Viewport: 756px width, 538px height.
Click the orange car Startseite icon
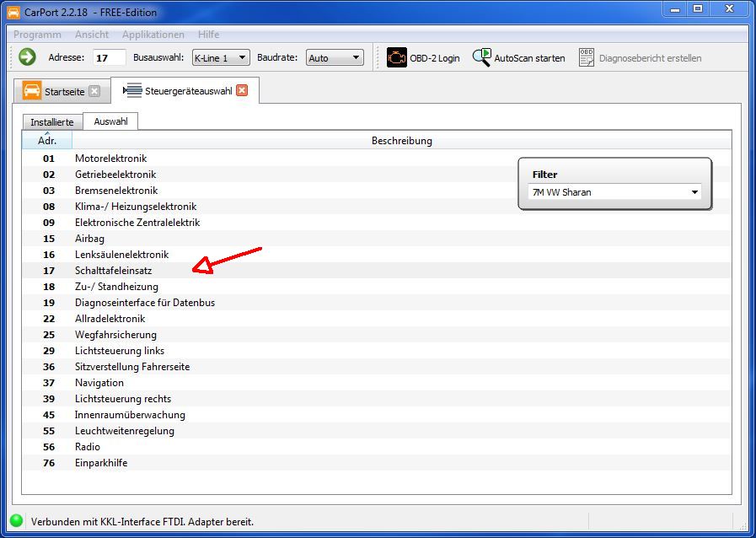[32, 91]
